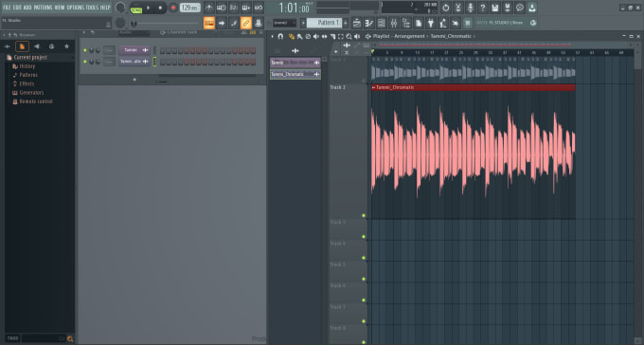The width and height of the screenshot is (644, 345).
Task: Open the TOOLS menu
Action: (x=92, y=8)
